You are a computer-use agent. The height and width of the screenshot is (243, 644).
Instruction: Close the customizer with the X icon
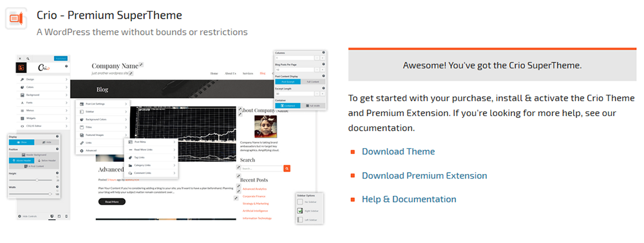[x=20, y=59]
